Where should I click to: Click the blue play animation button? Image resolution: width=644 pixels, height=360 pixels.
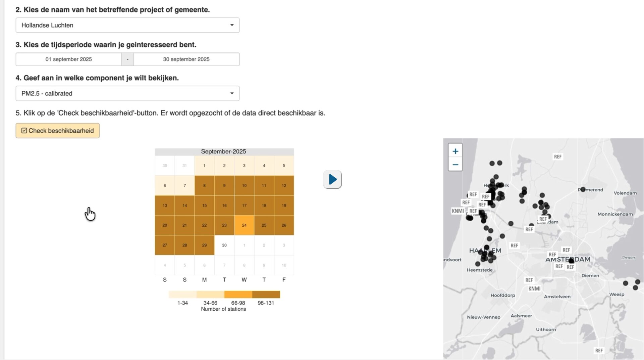point(332,179)
